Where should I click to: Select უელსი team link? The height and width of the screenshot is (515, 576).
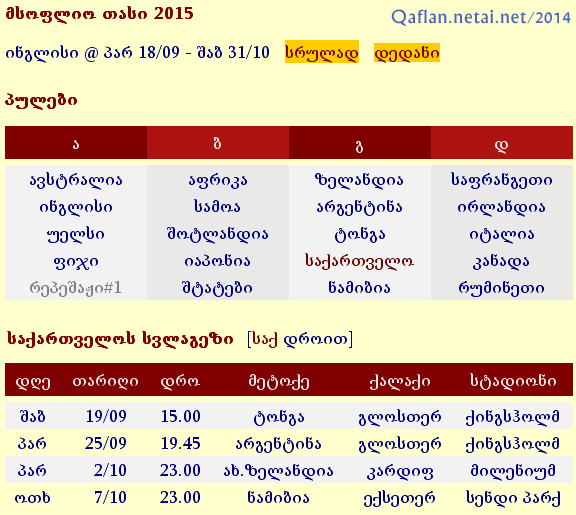76,234
